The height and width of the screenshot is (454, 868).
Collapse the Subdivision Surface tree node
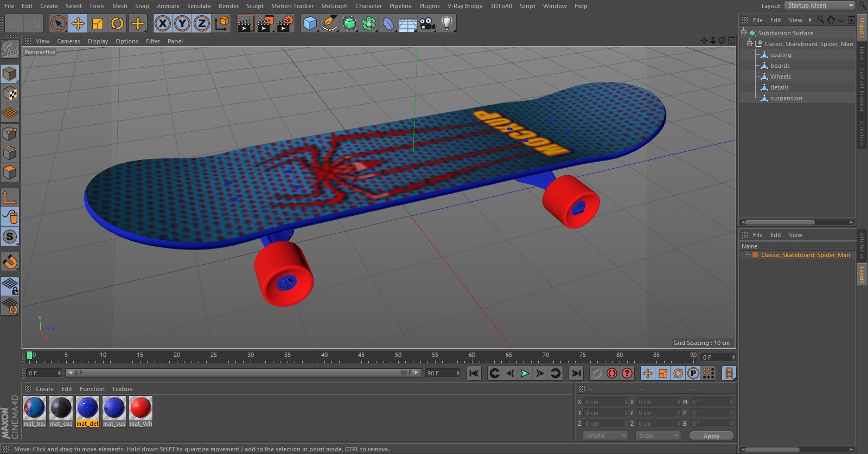tap(744, 33)
